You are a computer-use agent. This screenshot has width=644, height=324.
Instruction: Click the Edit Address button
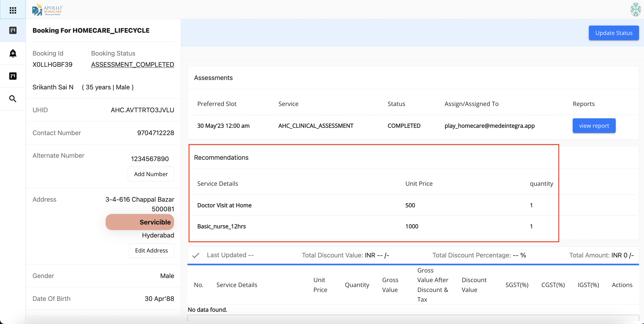(151, 250)
